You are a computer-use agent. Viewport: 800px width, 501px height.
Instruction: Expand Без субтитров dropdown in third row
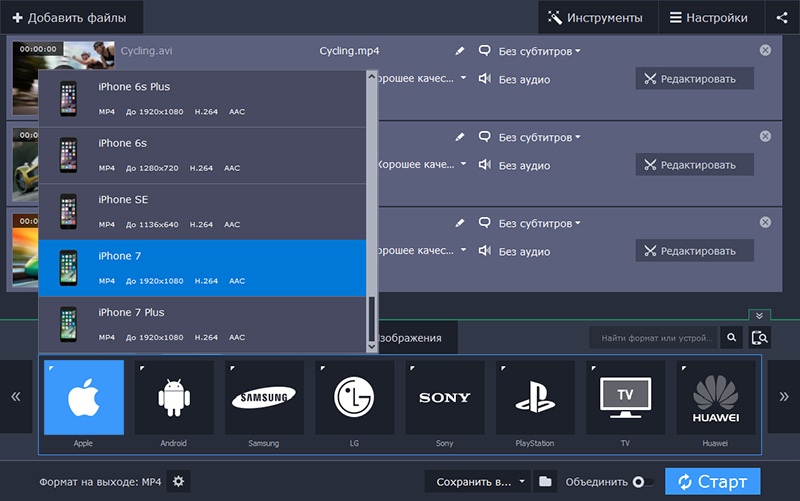coord(539,223)
